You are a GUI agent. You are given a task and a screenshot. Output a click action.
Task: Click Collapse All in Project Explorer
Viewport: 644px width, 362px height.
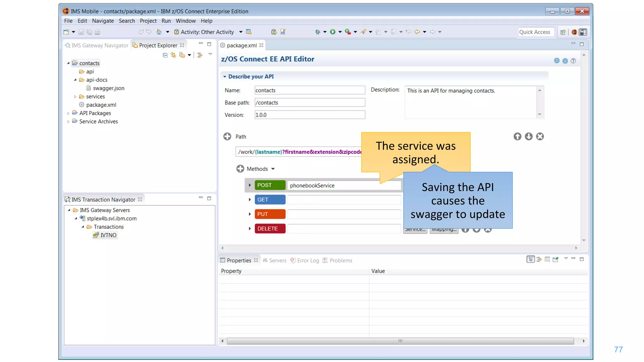pyautogui.click(x=165, y=55)
